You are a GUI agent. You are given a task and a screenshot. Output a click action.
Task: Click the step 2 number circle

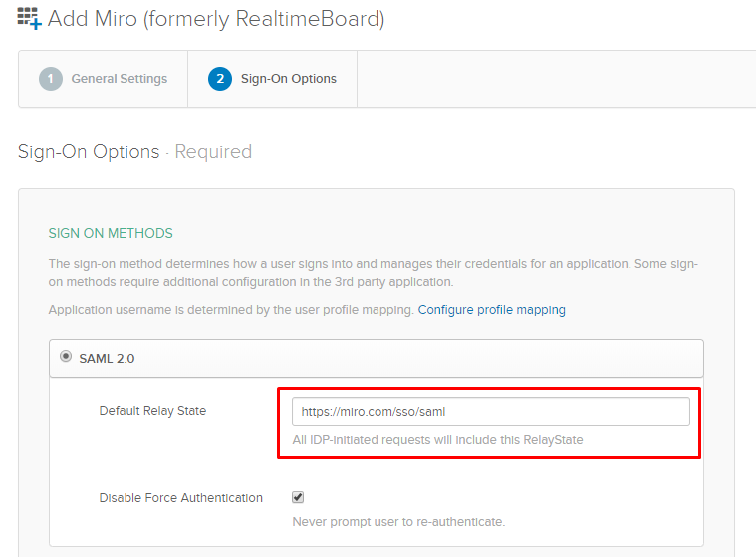[x=220, y=79]
